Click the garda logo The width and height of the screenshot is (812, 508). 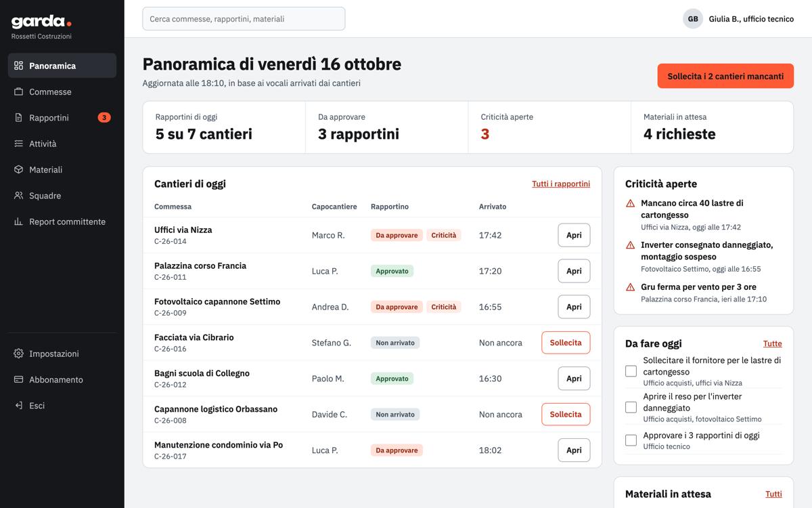click(41, 22)
